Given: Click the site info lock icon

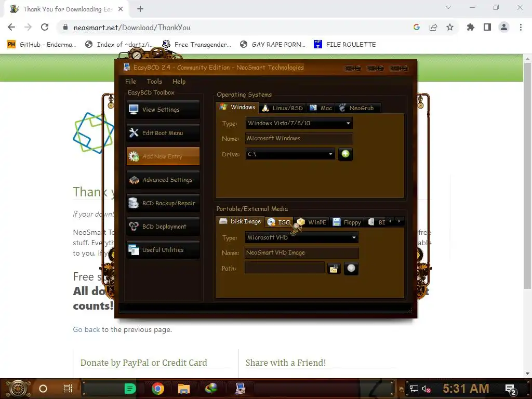Looking at the screenshot, I should click(65, 27).
